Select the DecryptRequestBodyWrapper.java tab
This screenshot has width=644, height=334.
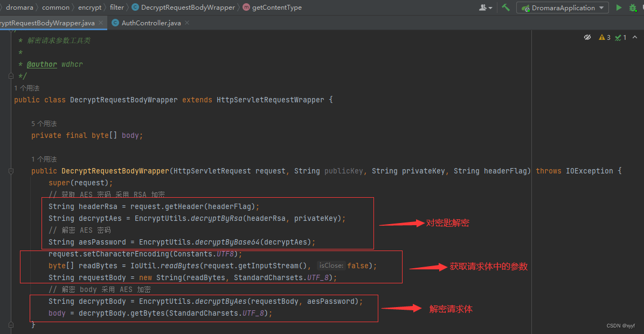coord(46,23)
